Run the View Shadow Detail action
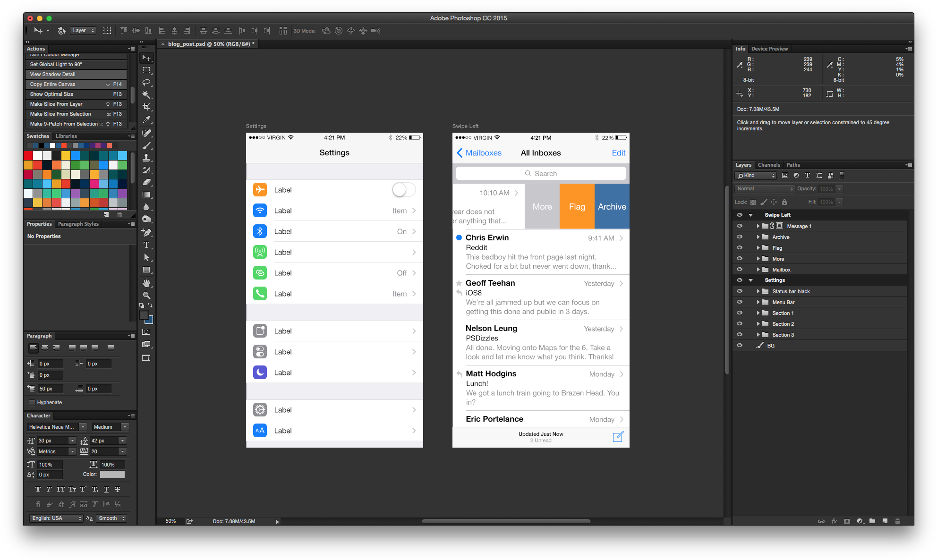The width and height of the screenshot is (937, 560). point(76,74)
